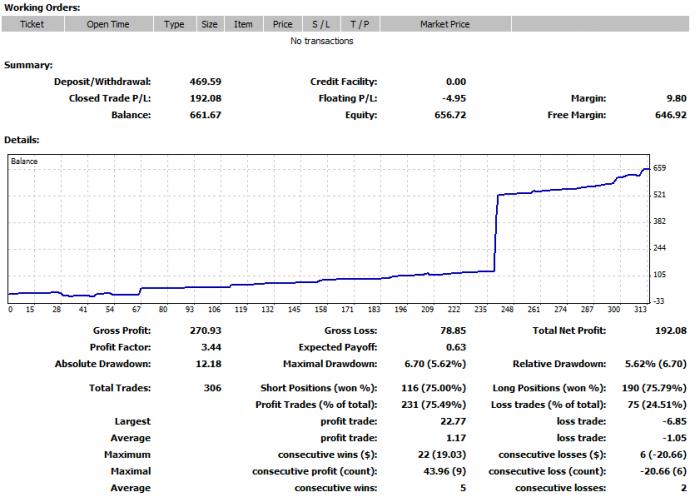Click the steep jump in the balance curve

pyautogui.click(x=496, y=232)
